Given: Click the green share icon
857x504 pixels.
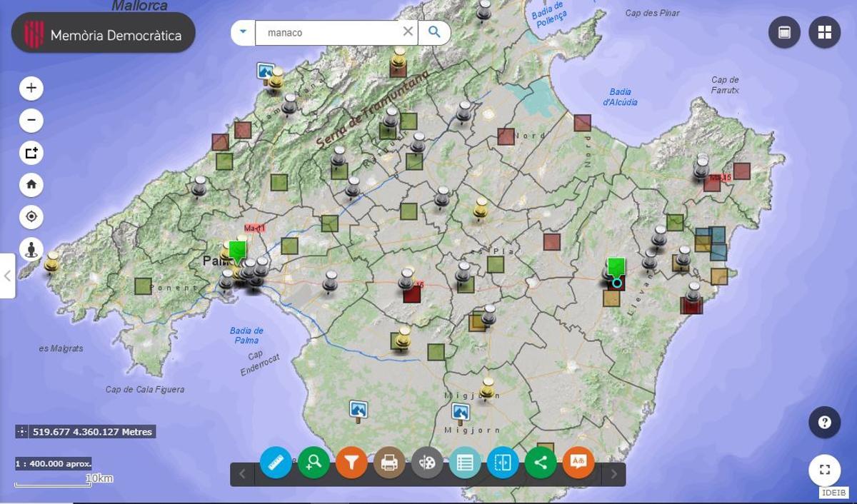Looking at the screenshot, I should coord(541,463).
